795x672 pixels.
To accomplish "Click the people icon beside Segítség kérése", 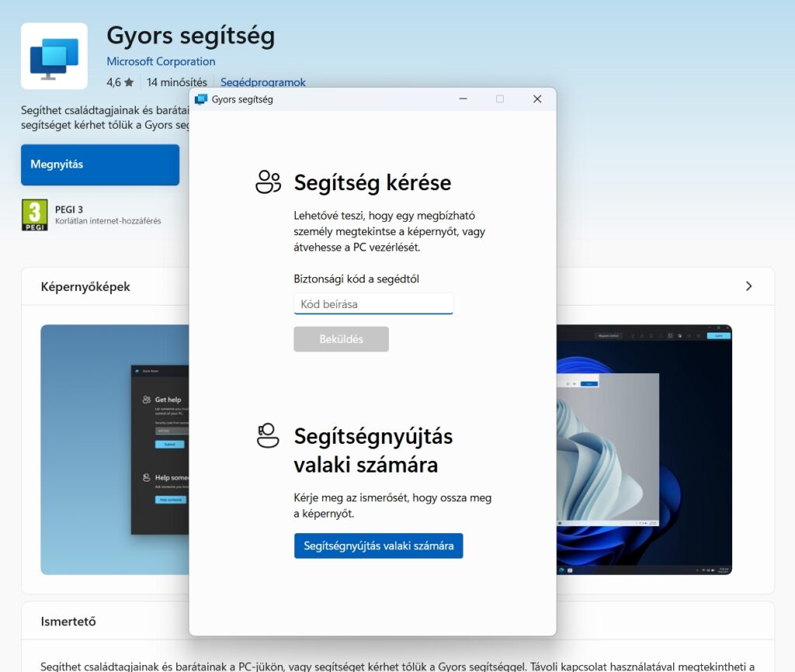I will pyautogui.click(x=268, y=182).
